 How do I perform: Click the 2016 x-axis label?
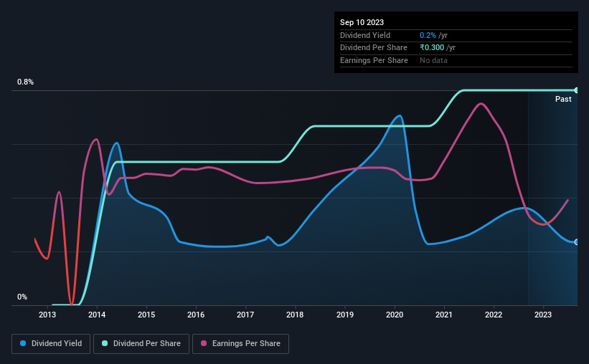[x=196, y=315]
